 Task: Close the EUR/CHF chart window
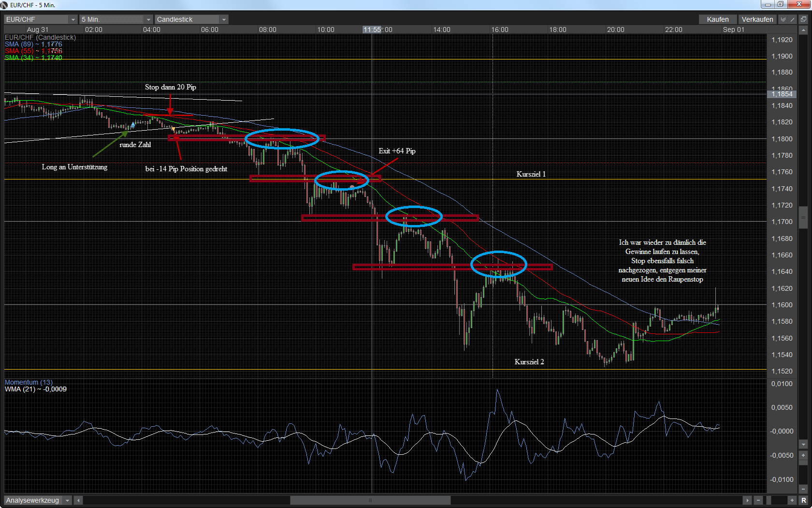(x=798, y=4)
